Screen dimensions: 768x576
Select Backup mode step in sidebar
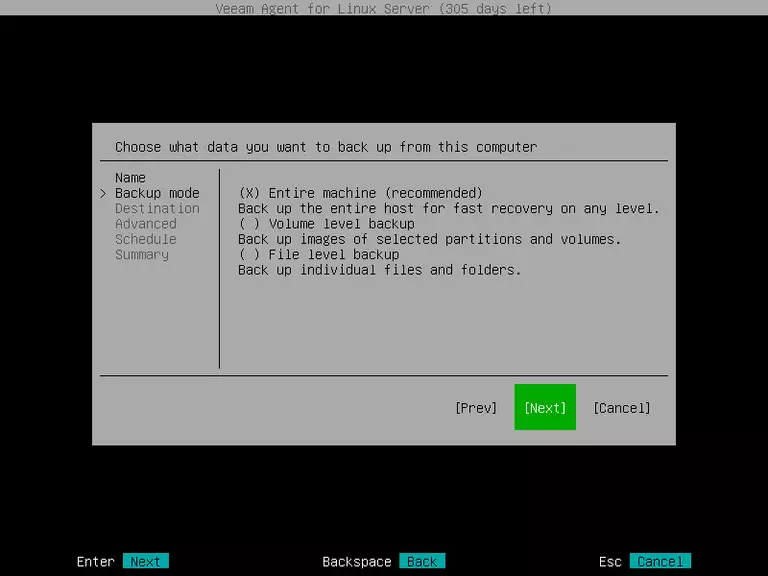157,193
